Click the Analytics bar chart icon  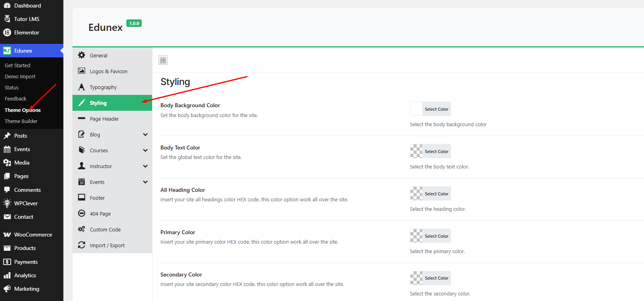click(x=7, y=275)
